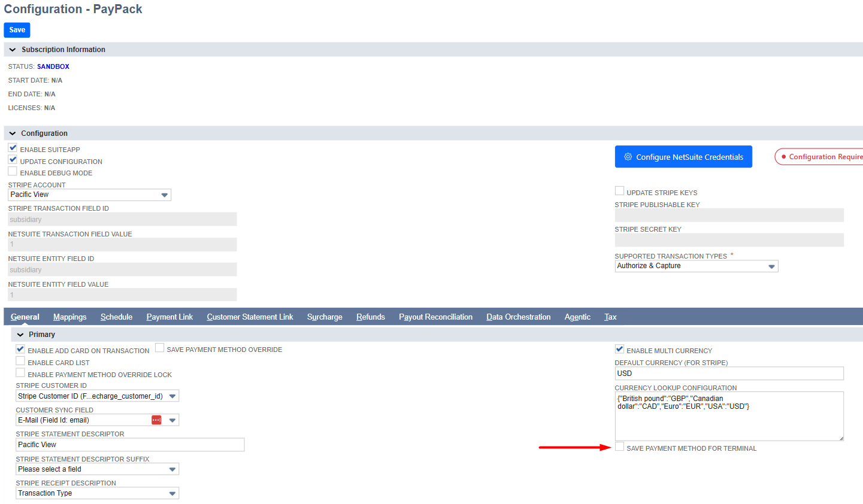Open the Stripe Customer ID dropdown

click(98, 396)
